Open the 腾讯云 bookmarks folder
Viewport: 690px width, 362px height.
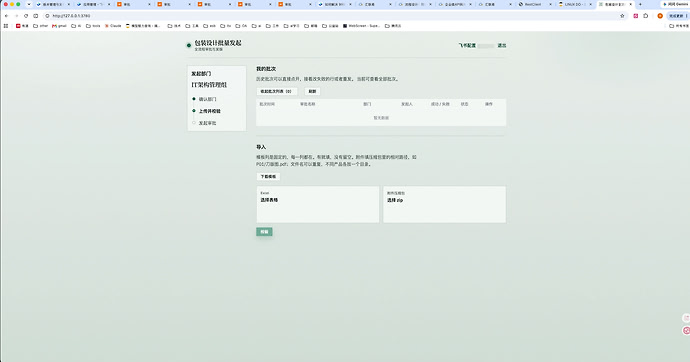tap(393, 26)
